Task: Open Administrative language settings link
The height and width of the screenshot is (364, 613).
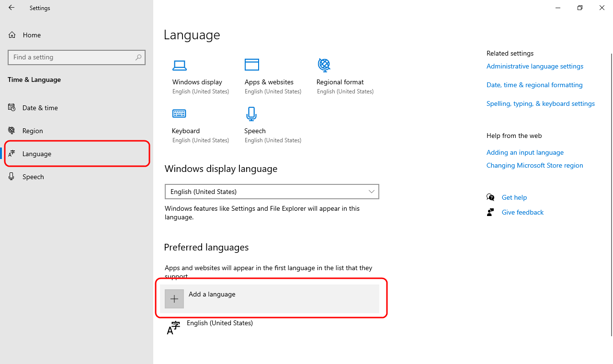Action: 535,66
